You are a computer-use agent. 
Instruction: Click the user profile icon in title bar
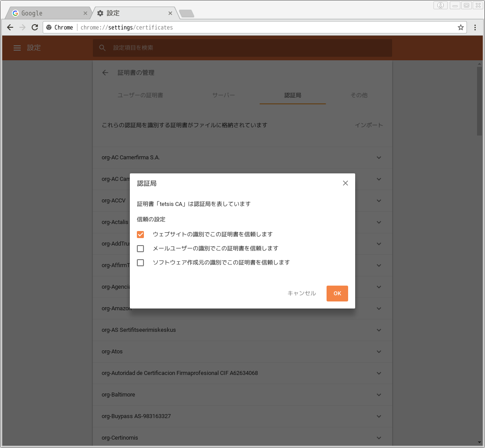(440, 5)
